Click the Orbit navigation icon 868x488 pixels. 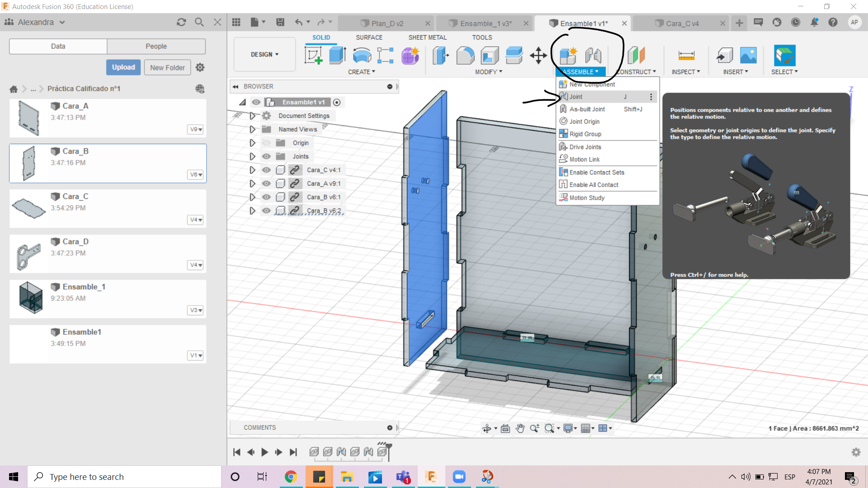point(486,428)
